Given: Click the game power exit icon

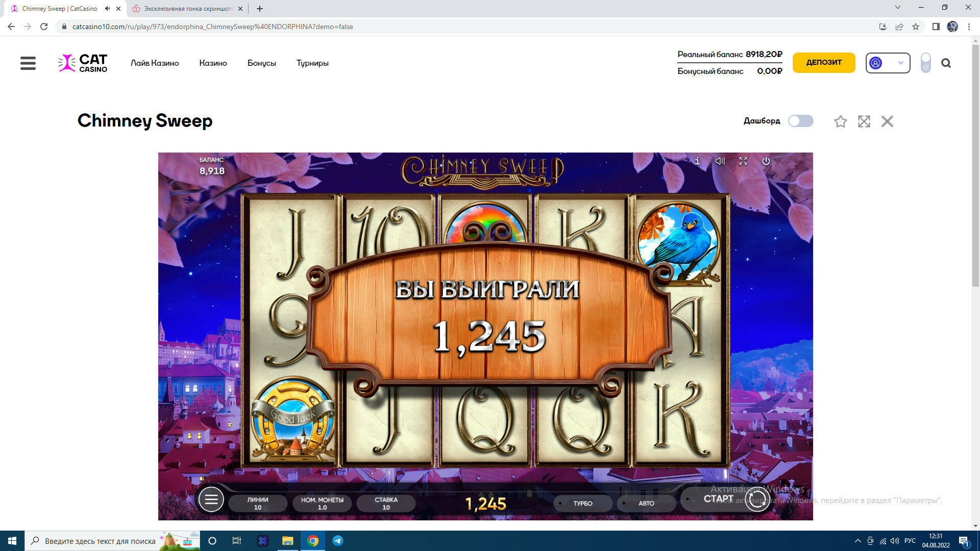Looking at the screenshot, I should tap(766, 161).
